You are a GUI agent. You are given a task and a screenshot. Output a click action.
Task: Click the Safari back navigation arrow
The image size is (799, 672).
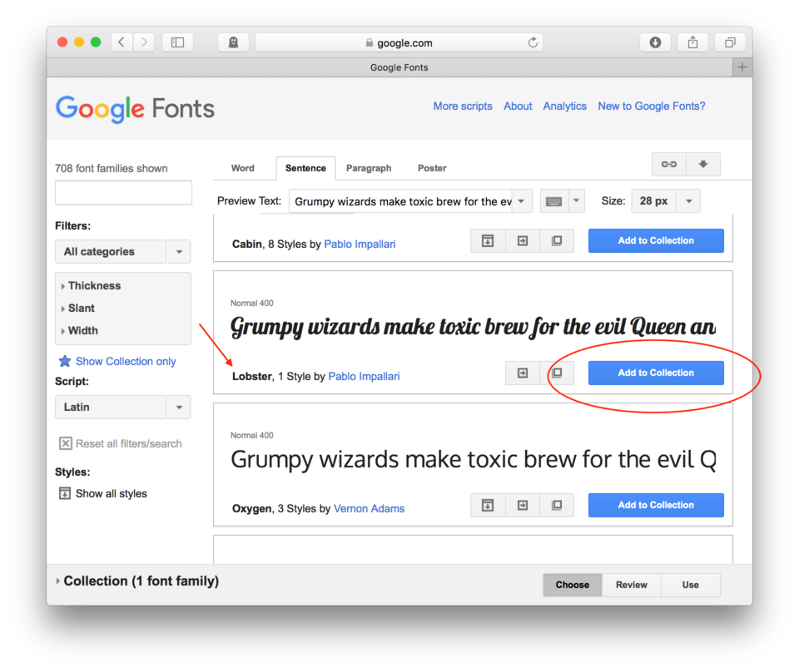[122, 42]
